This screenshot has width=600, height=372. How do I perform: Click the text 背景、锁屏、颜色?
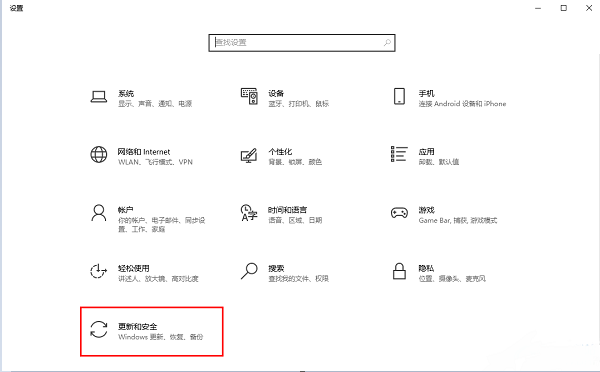pyautogui.click(x=295, y=162)
